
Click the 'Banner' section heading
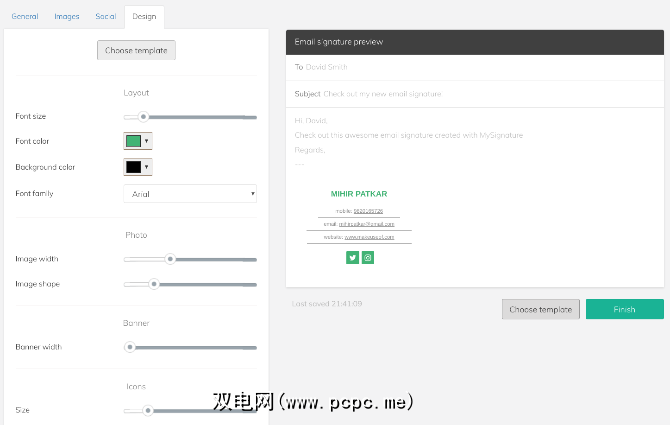tap(136, 323)
